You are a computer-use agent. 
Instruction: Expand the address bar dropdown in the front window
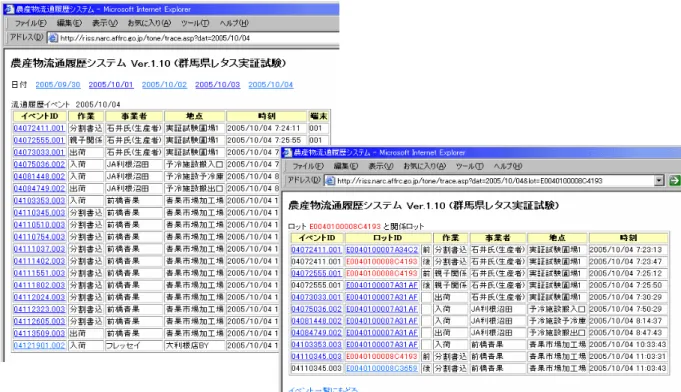659,180
